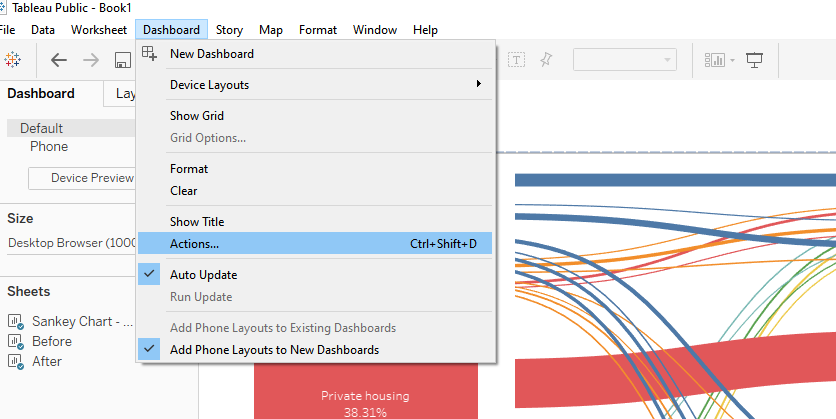836x419 pixels.
Task: Open the Desktop Browser size dropdown
Action: [72, 243]
